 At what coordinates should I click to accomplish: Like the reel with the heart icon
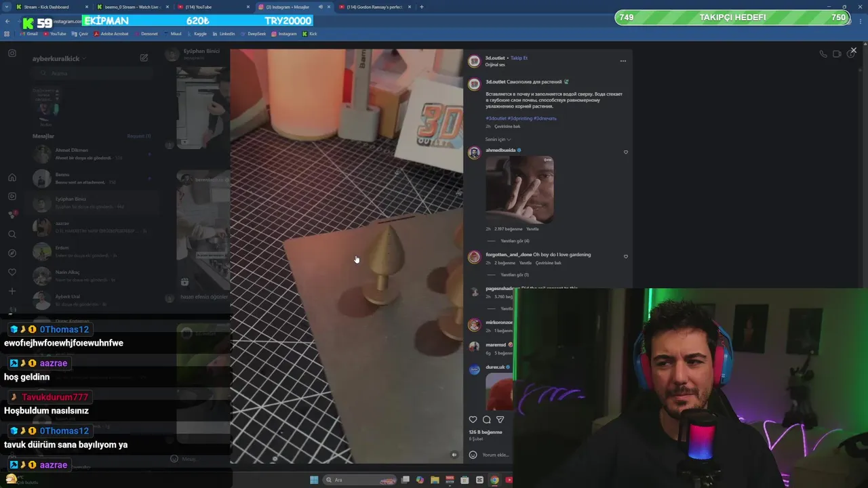pyautogui.click(x=473, y=420)
